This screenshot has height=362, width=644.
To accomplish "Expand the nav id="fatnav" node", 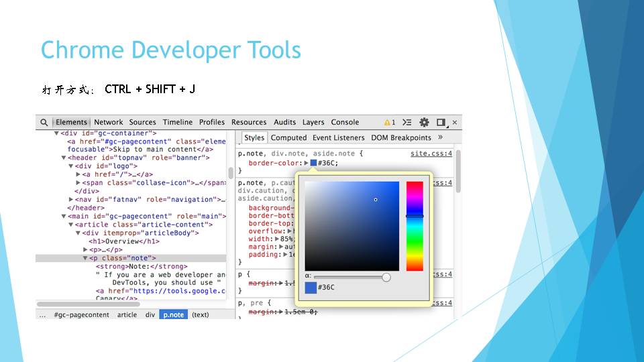I will pos(71,200).
